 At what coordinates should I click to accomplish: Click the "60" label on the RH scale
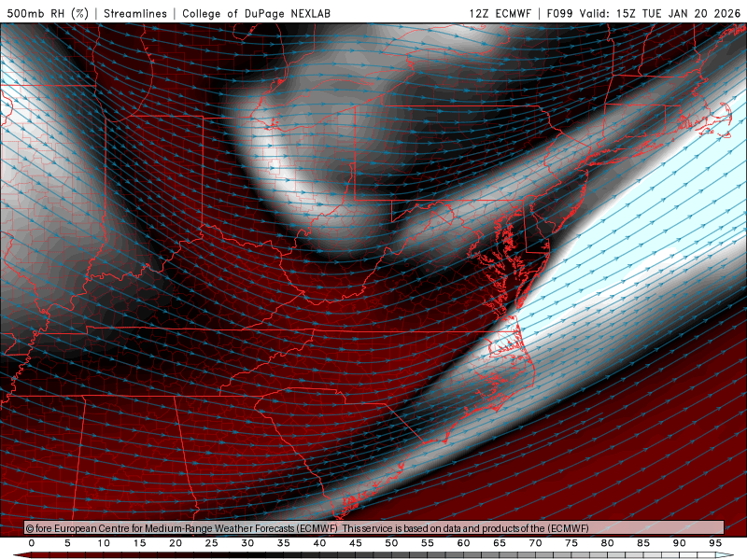(463, 543)
